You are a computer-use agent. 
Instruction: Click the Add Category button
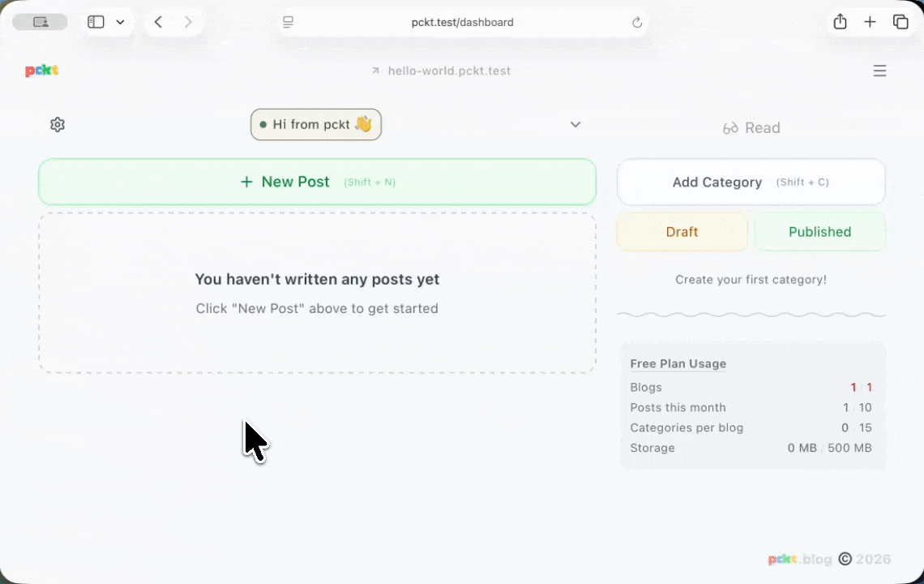point(751,182)
